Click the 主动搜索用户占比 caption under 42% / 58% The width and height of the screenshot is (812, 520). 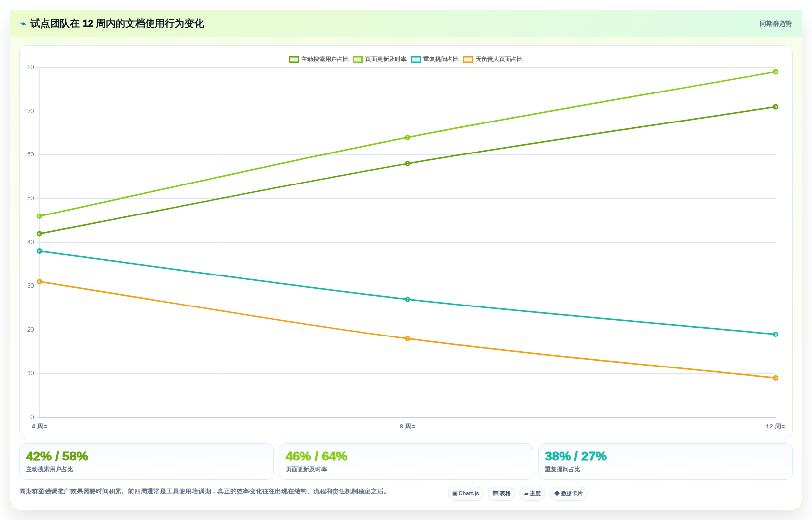click(50, 469)
